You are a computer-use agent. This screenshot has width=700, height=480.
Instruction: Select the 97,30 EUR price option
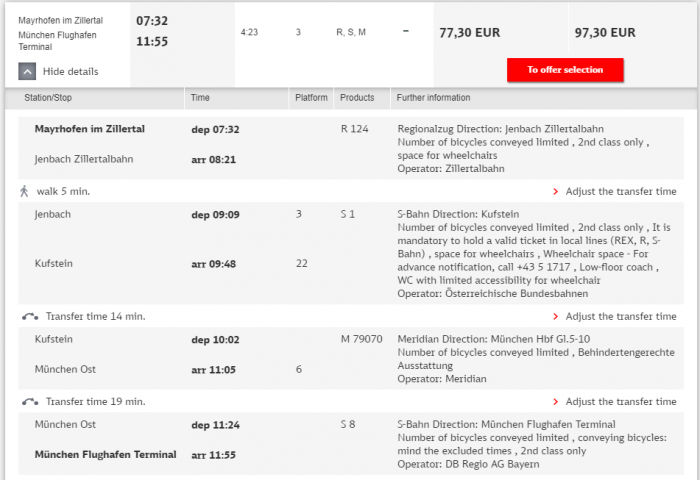pyautogui.click(x=605, y=32)
